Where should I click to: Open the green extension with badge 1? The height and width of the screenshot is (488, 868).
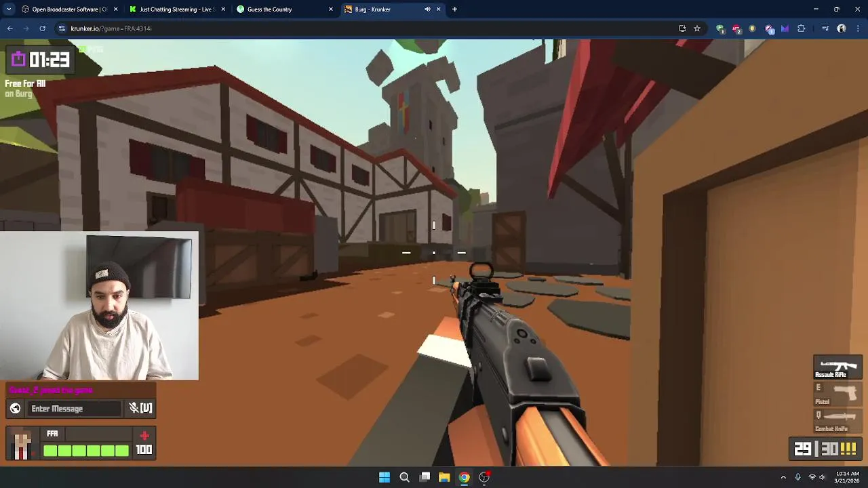pyautogui.click(x=720, y=28)
